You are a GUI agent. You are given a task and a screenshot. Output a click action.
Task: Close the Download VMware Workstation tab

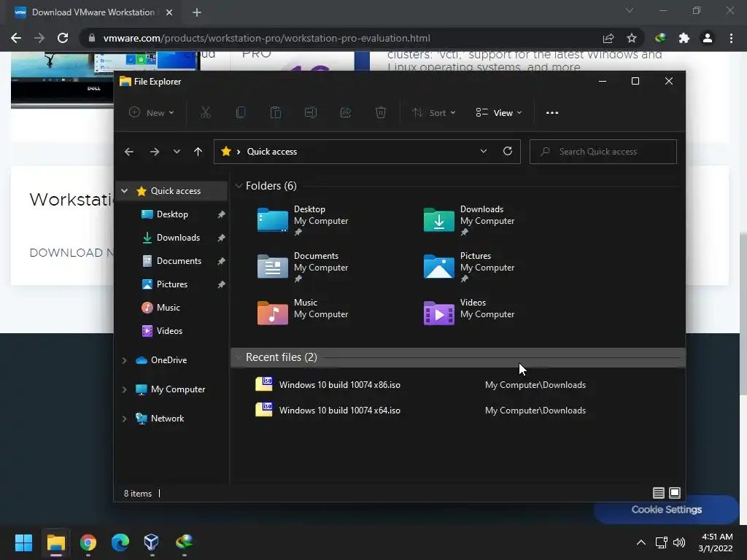(169, 12)
